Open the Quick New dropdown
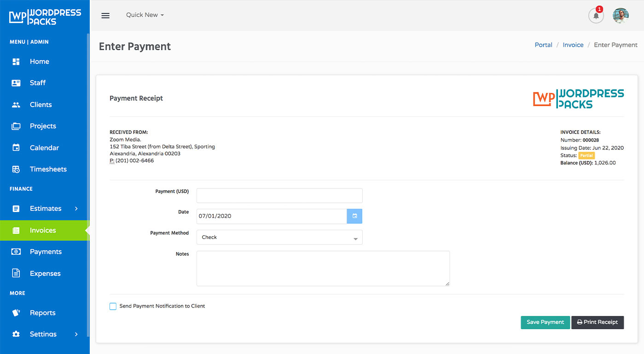Screen dimensions: 644x354 [x=145, y=15]
